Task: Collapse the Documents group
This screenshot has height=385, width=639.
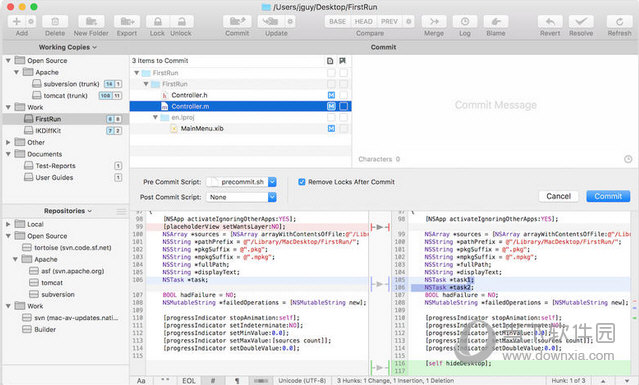Action: tap(8, 154)
